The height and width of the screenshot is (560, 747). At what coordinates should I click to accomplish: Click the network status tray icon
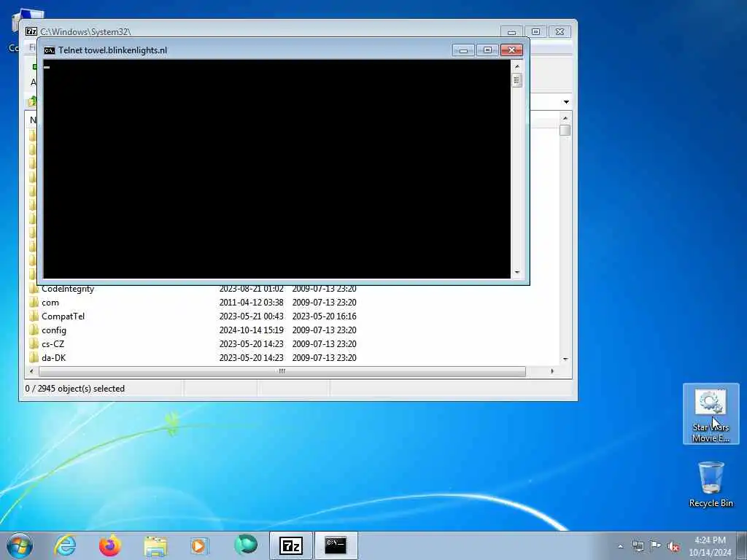638,546
